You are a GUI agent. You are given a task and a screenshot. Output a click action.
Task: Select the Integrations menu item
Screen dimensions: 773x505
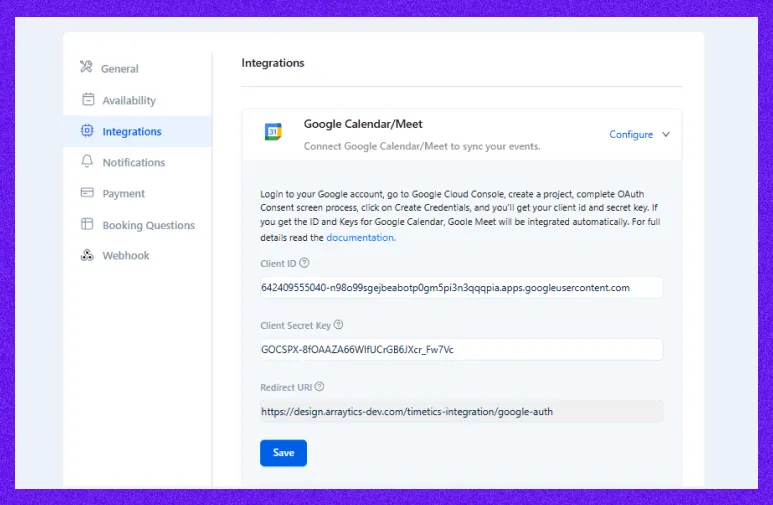click(138, 131)
